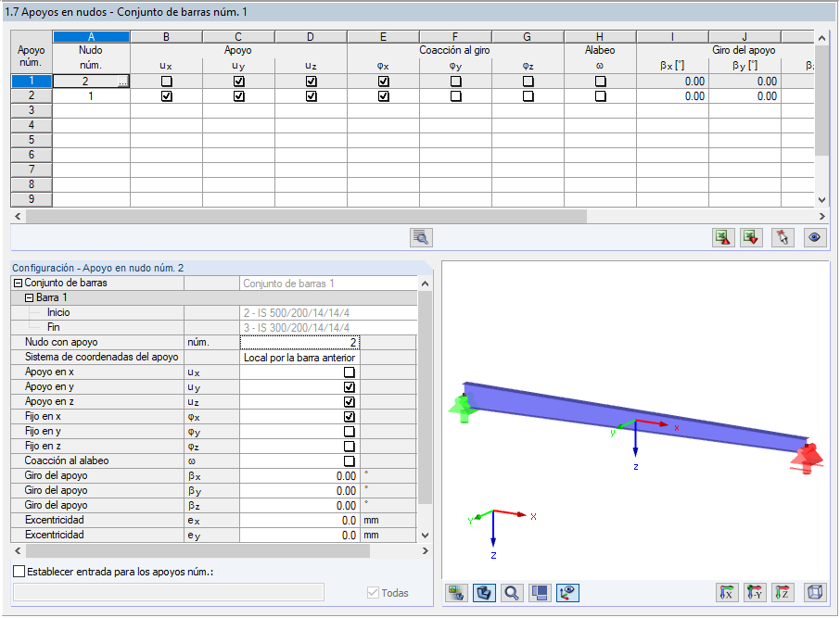The height and width of the screenshot is (618, 840).
Task: Click the table search/find icon
Action: coord(421,237)
